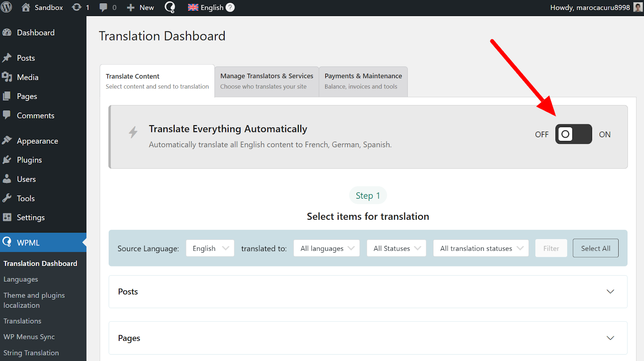Click the WPML icon in admin bar
Image resolution: width=644 pixels, height=361 pixels.
(x=170, y=7)
